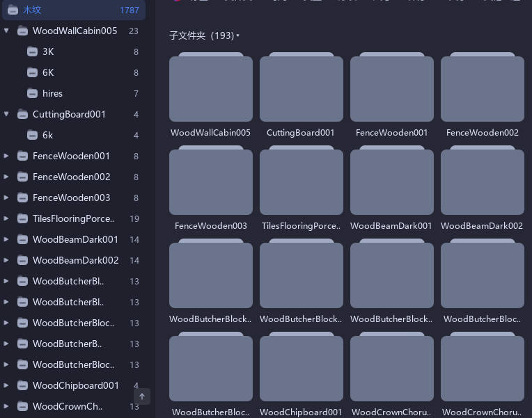Expand the FenceWooden002 tree node

(x=6, y=177)
